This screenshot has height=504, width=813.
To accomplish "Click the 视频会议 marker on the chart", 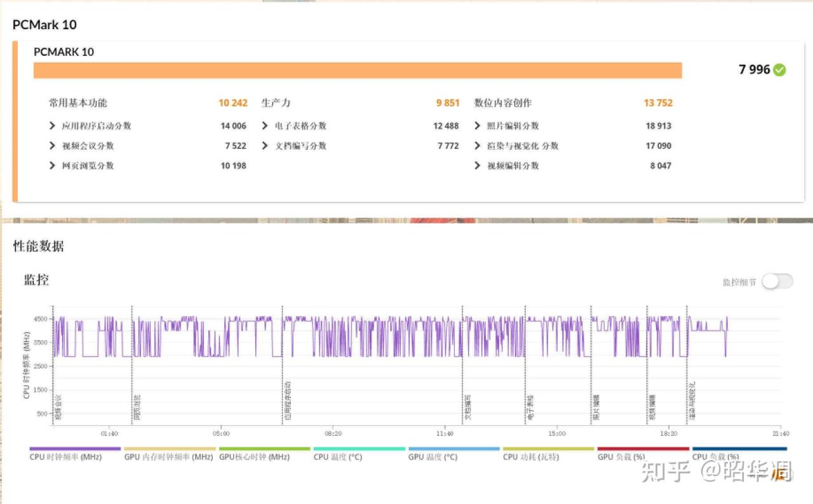I will click(58, 408).
